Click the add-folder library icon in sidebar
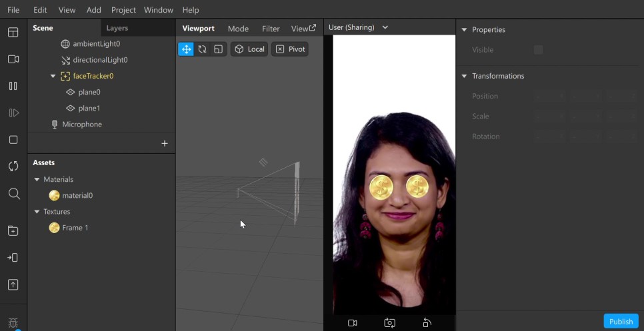 [13, 230]
